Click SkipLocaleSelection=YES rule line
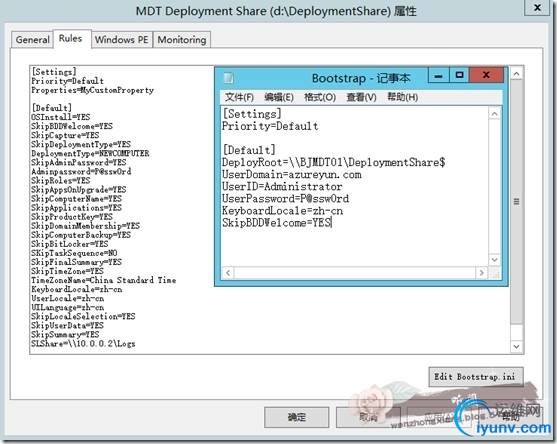The image size is (557, 444). 83,316
